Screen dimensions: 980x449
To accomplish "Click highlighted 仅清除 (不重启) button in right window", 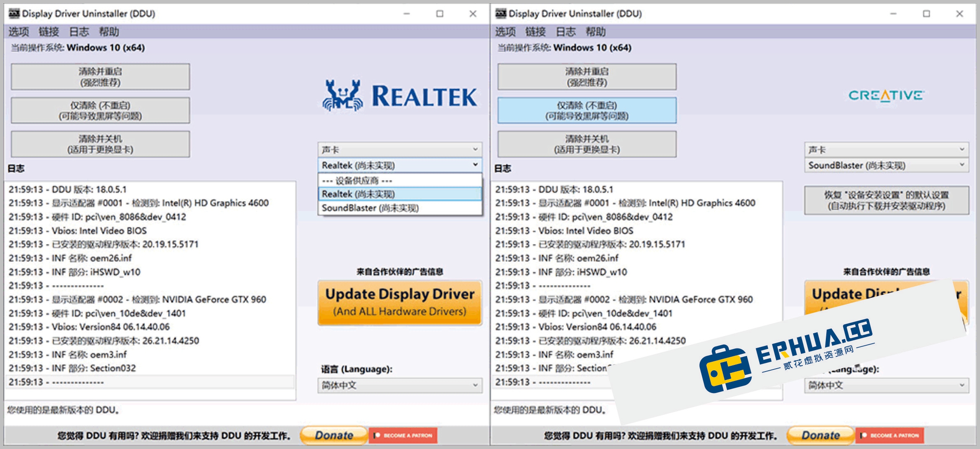I will tap(587, 110).
